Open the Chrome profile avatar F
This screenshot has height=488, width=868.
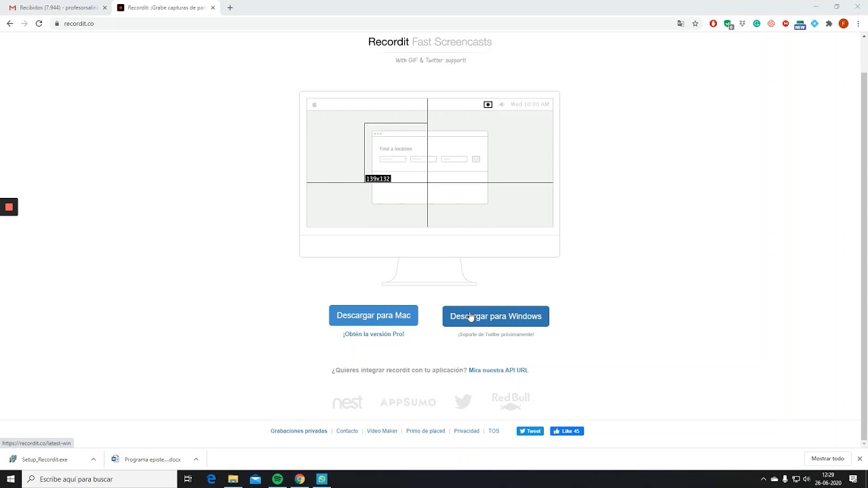point(844,24)
